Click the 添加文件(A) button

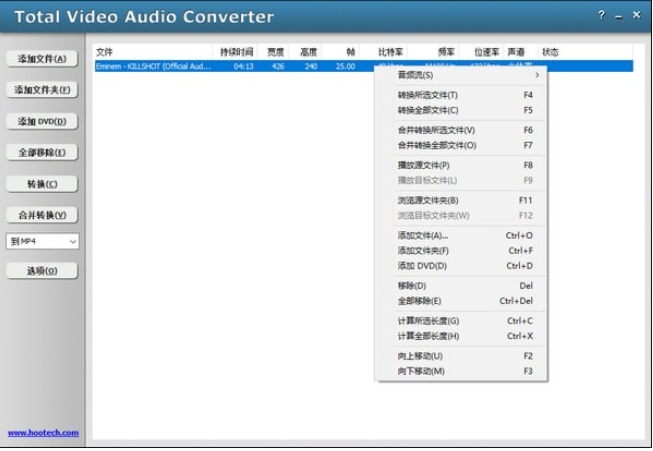tap(42, 59)
